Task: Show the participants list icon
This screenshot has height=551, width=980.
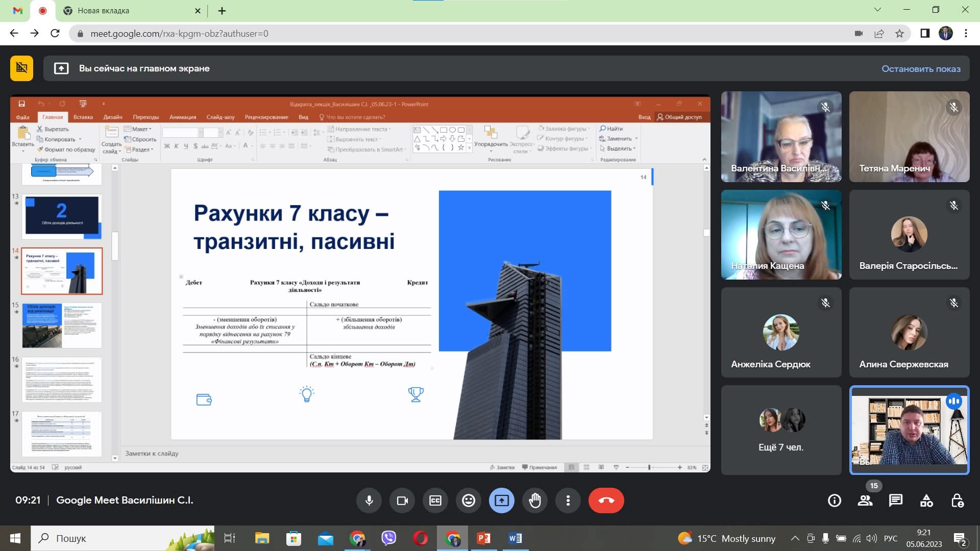Action: 865,500
